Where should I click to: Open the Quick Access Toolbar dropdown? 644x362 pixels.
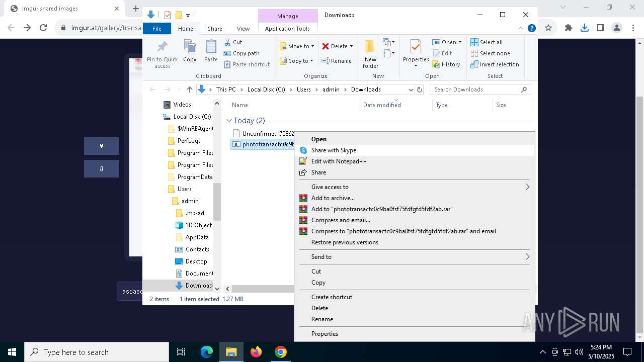click(188, 15)
